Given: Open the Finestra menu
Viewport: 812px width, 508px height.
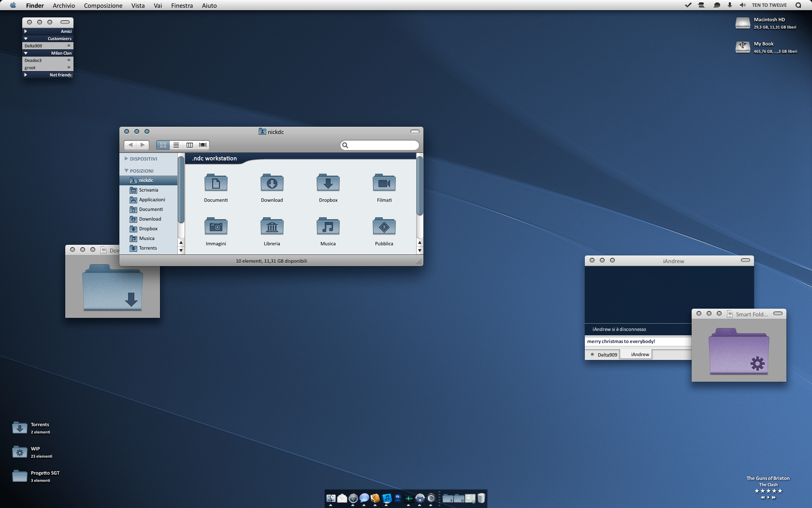Looking at the screenshot, I should click(x=182, y=5).
